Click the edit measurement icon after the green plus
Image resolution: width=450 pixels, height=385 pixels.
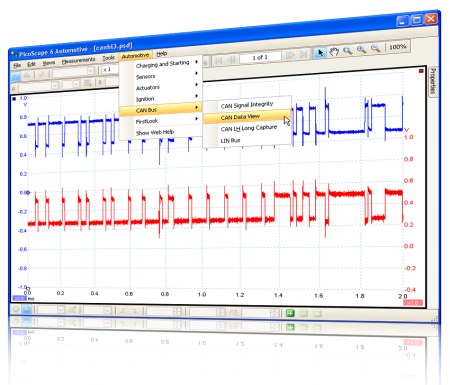(303, 313)
